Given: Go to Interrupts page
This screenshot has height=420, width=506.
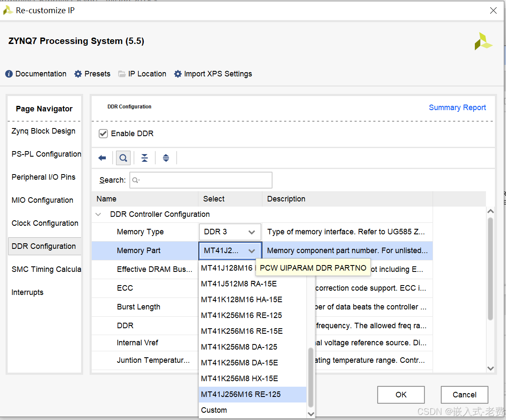Looking at the screenshot, I should (x=27, y=292).
